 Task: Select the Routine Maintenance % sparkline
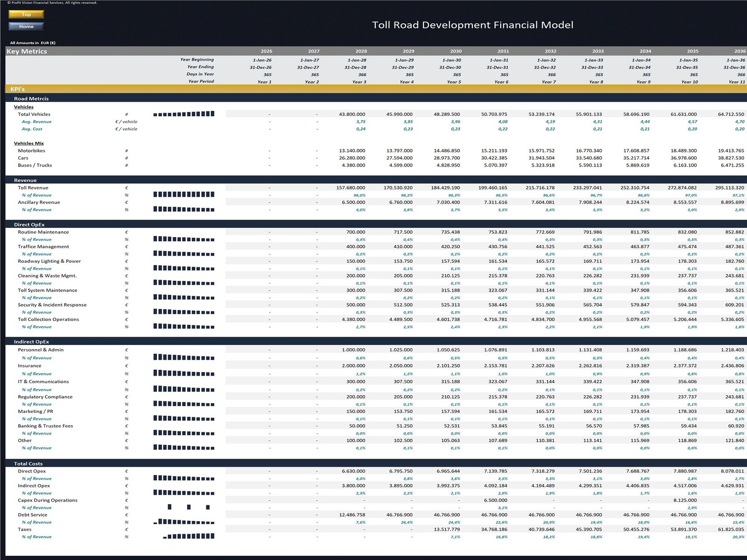pyautogui.click(x=184, y=239)
